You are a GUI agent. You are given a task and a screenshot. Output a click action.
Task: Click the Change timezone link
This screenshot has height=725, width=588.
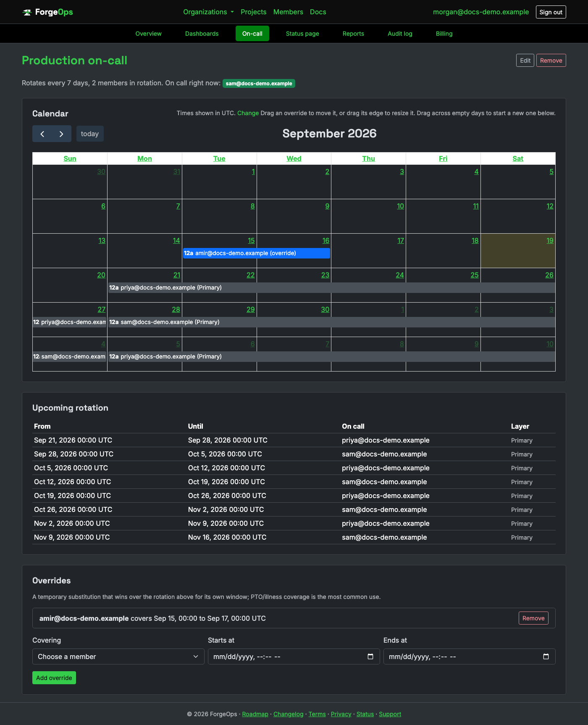point(248,113)
